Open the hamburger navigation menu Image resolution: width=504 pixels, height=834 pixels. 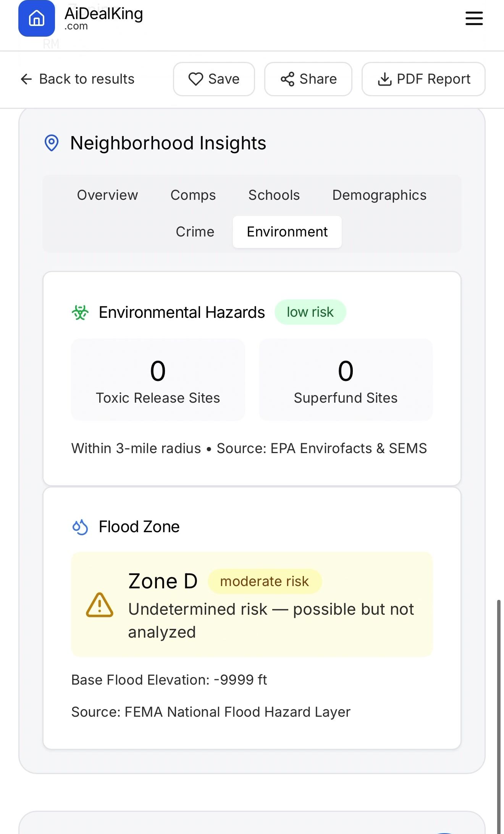click(x=474, y=18)
